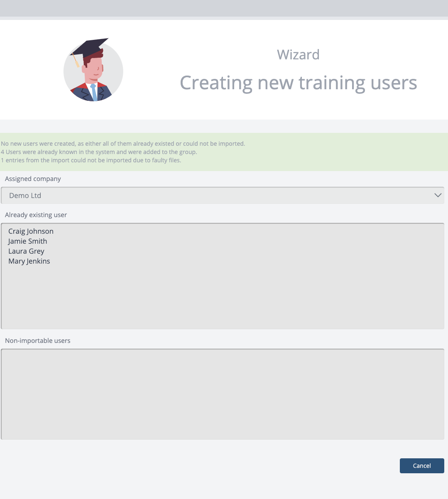Click the dropdown chevron arrow for Demo Ltd
Viewport: 448px width, 499px height.
pyautogui.click(x=438, y=195)
